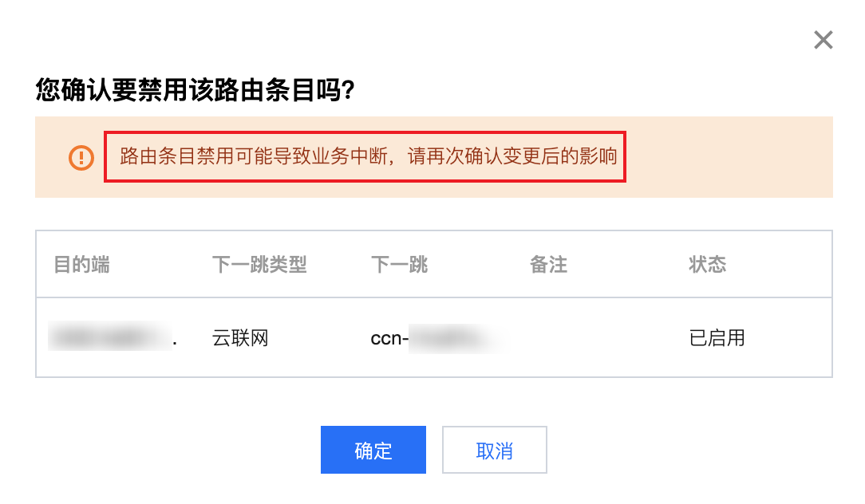Screen dimensions: 865x504
Task: Click the 路由条目禁用可能导致业务中断 warning clause
Action: click(x=254, y=156)
